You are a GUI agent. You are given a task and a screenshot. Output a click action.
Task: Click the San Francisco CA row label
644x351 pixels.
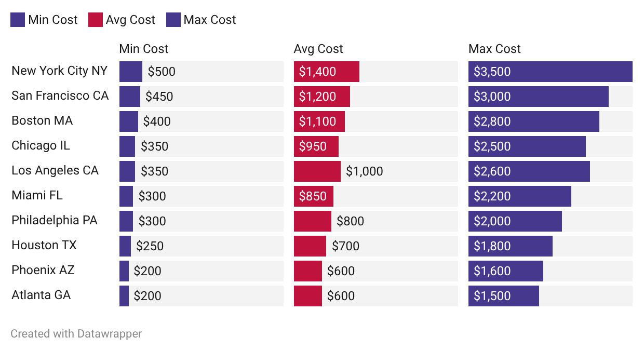[60, 96]
